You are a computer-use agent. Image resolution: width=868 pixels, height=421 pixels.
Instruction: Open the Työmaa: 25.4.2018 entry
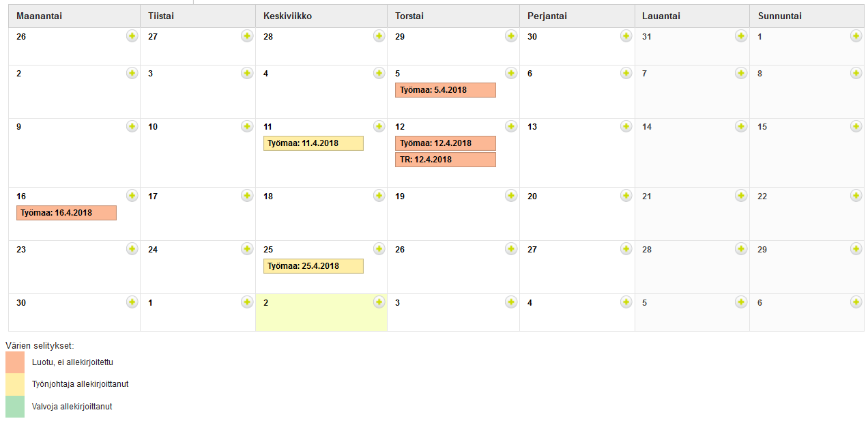(x=313, y=266)
